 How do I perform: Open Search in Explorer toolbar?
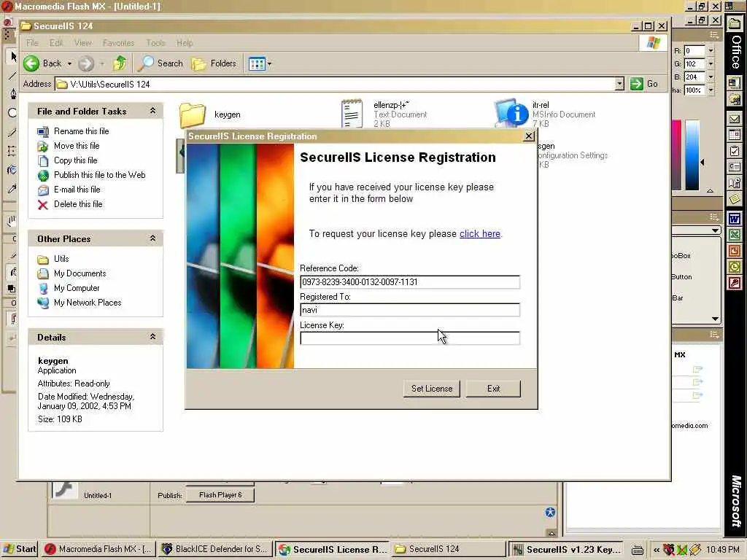160,63
